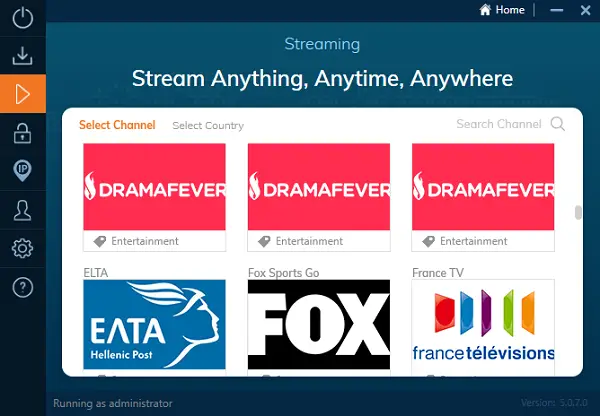600x416 pixels.
Task: Click the 'France TV' channel label
Action: pos(438,272)
